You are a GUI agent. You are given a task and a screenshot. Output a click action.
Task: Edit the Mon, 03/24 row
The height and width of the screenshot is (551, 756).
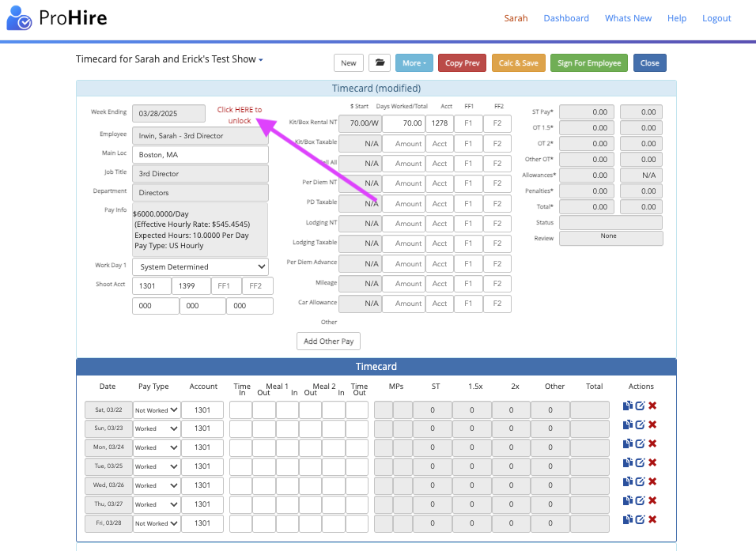pos(640,443)
